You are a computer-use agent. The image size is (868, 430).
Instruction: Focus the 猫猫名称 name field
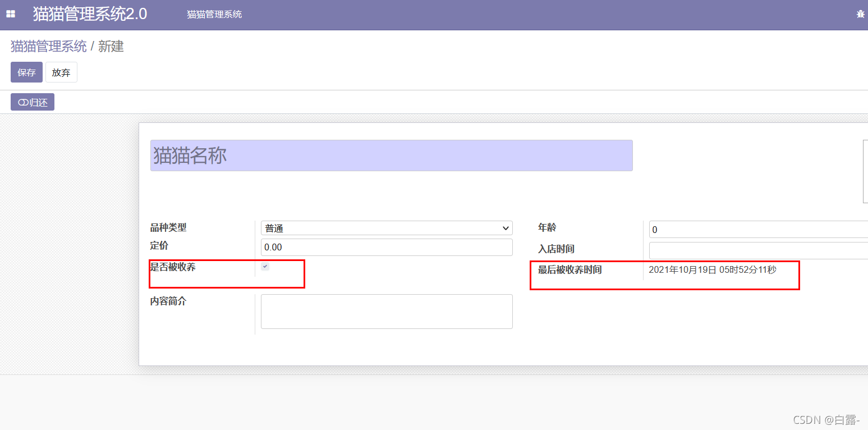point(391,155)
